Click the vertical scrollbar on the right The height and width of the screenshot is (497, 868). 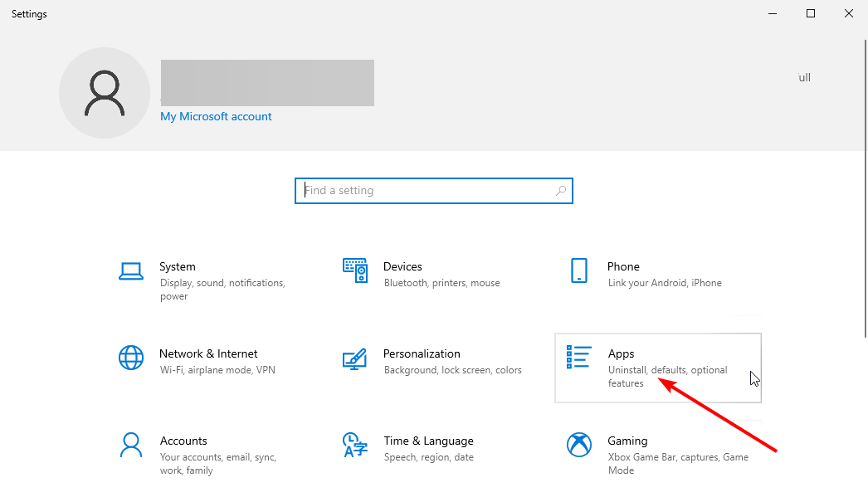coord(866,188)
